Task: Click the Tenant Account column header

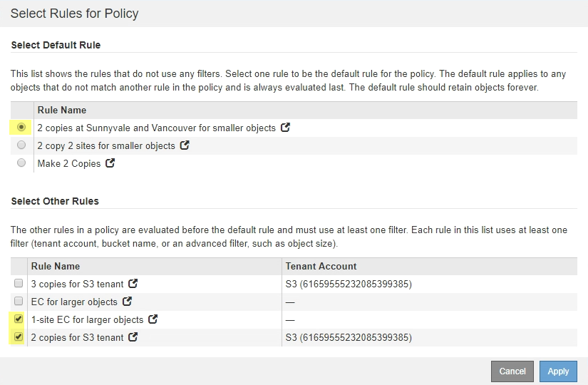Action: point(321,266)
